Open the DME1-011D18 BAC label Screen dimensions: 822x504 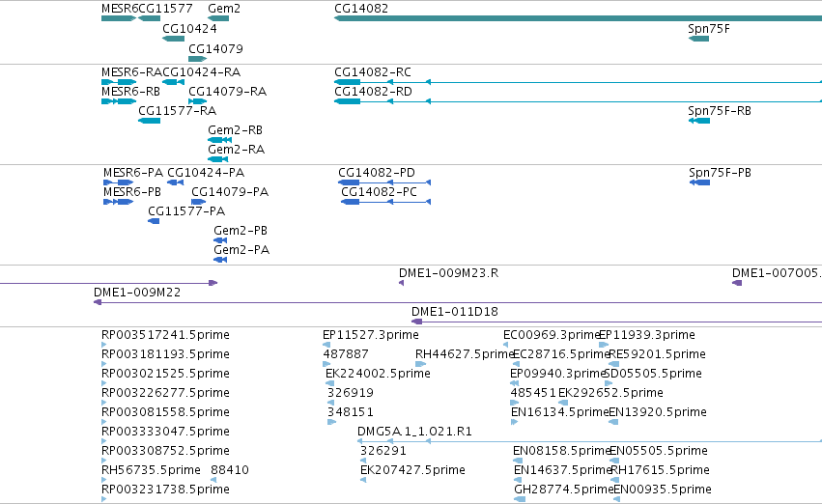pos(455,312)
